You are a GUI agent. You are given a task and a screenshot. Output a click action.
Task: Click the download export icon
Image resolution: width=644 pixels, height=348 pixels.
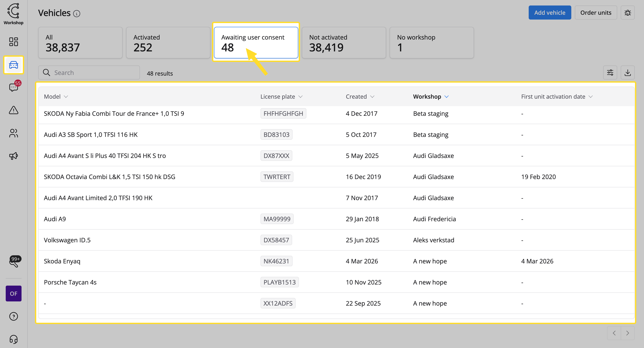(628, 73)
